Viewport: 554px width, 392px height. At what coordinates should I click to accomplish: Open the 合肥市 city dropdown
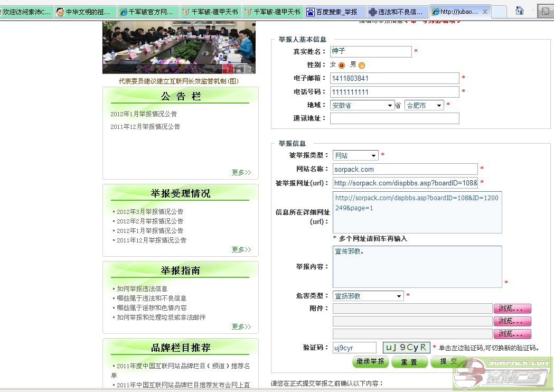[424, 106]
